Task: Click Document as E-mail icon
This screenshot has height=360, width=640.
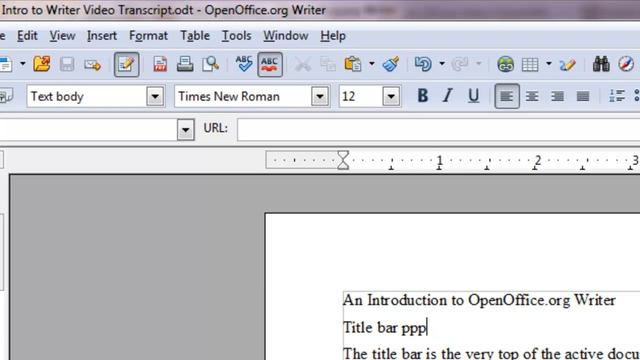Action: click(92, 64)
